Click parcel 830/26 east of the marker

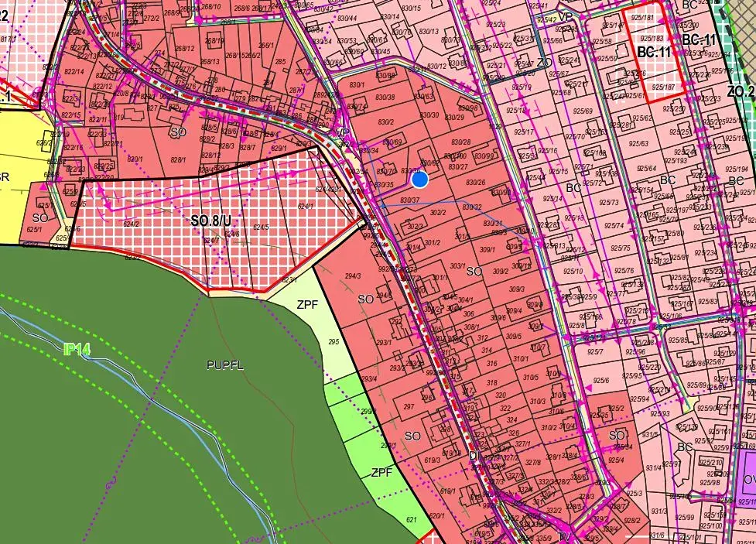pos(475,183)
